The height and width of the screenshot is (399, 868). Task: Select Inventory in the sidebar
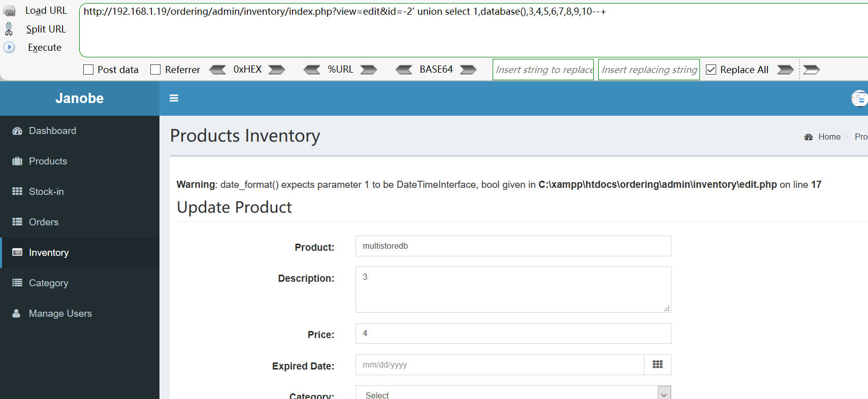[80, 253]
